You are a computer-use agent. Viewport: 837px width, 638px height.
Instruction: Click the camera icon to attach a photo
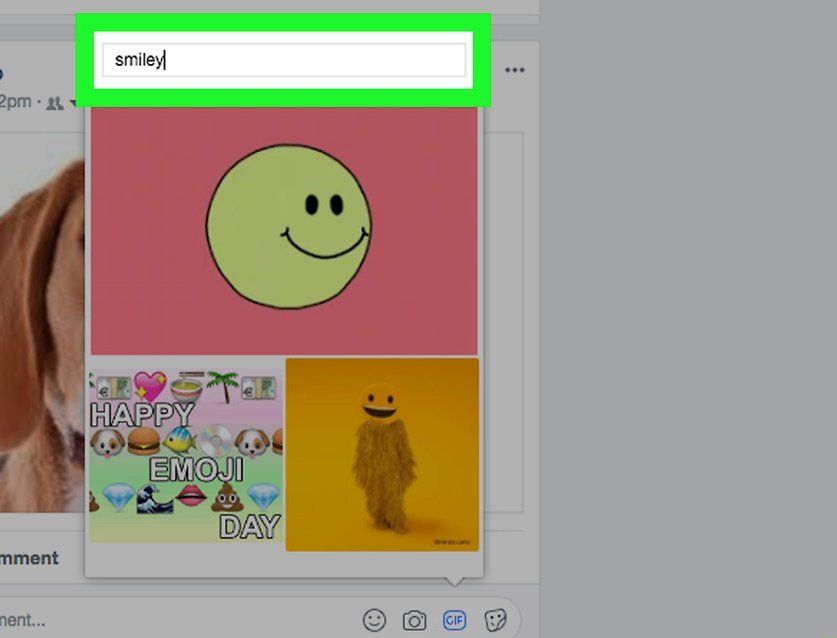[414, 620]
